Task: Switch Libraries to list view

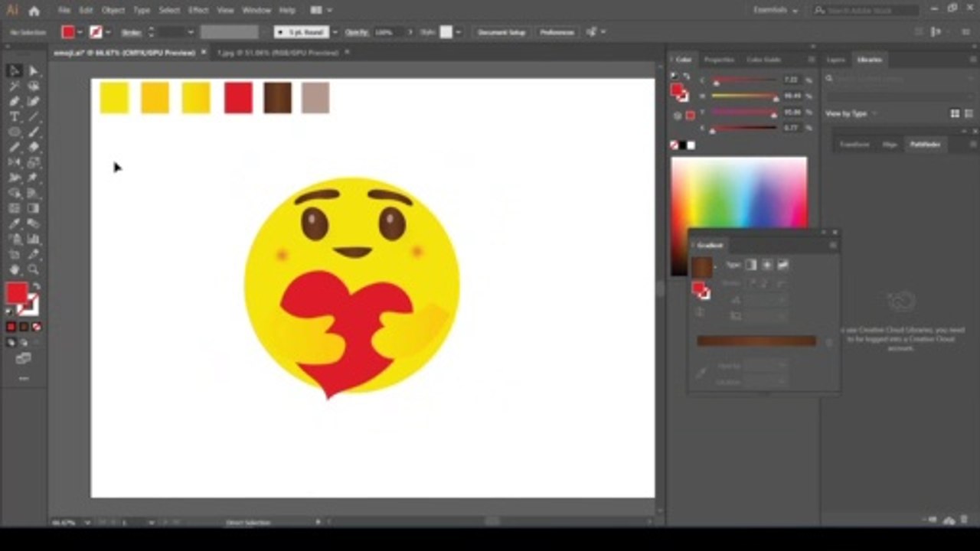Action: coord(969,113)
